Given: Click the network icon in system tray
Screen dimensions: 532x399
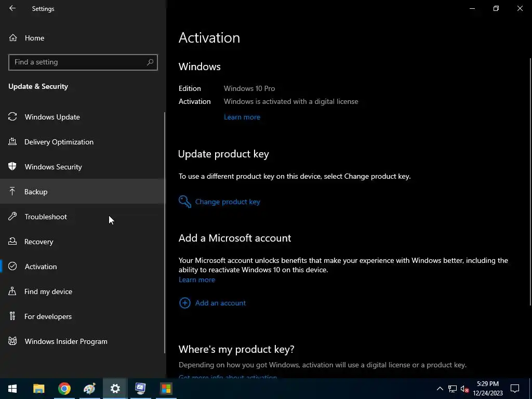Looking at the screenshot, I should click(453, 389).
